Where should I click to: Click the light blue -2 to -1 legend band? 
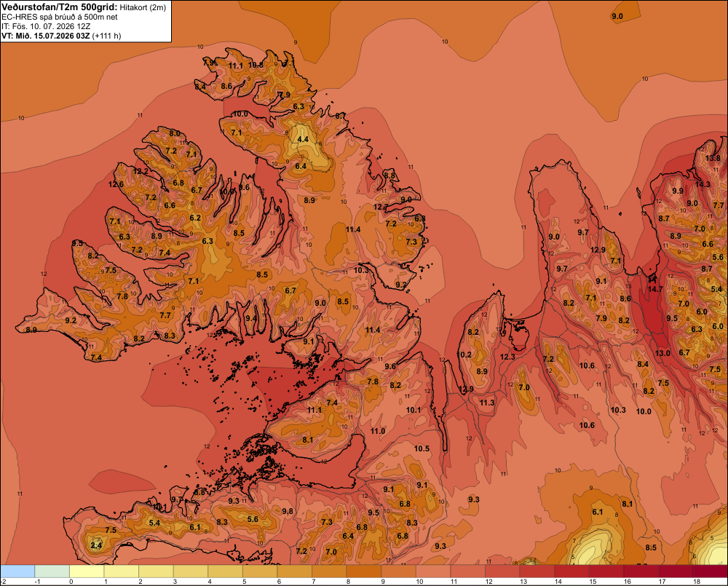coord(17,571)
